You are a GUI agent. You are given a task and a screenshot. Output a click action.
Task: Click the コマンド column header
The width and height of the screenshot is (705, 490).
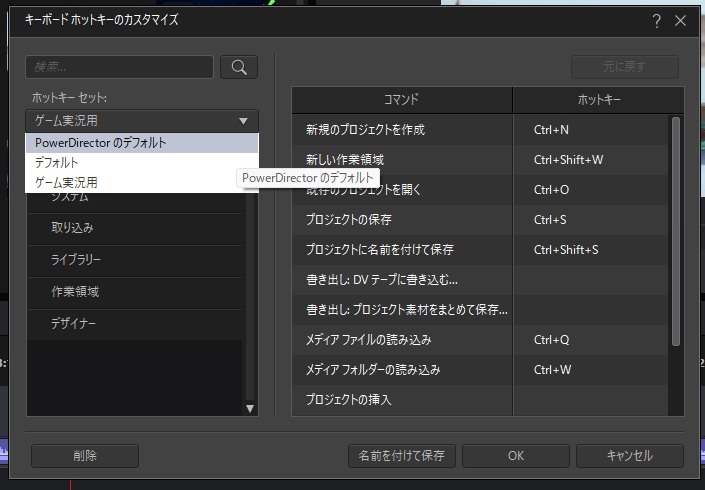[x=402, y=100]
